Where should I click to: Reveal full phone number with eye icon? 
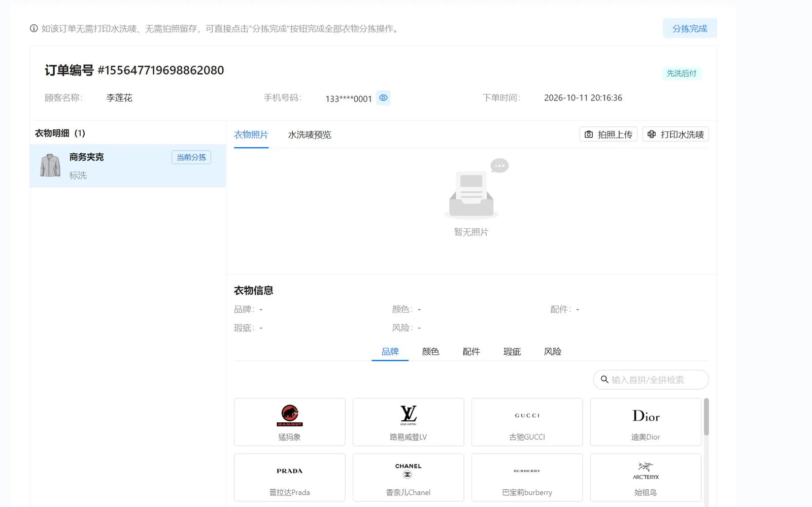pyautogui.click(x=384, y=97)
